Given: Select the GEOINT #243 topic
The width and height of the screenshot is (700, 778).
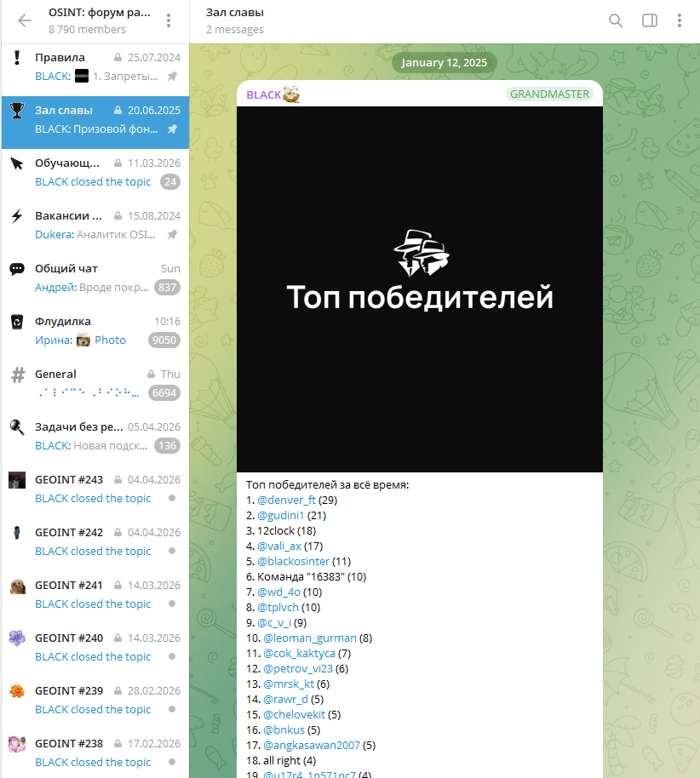Looking at the screenshot, I should tap(94, 489).
